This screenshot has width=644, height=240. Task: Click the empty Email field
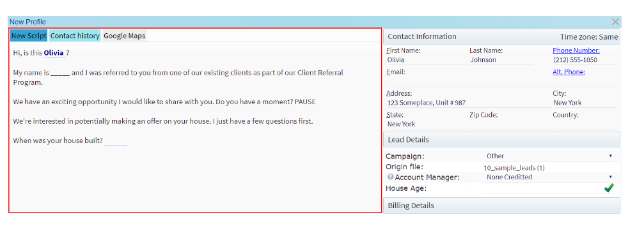coord(467,81)
